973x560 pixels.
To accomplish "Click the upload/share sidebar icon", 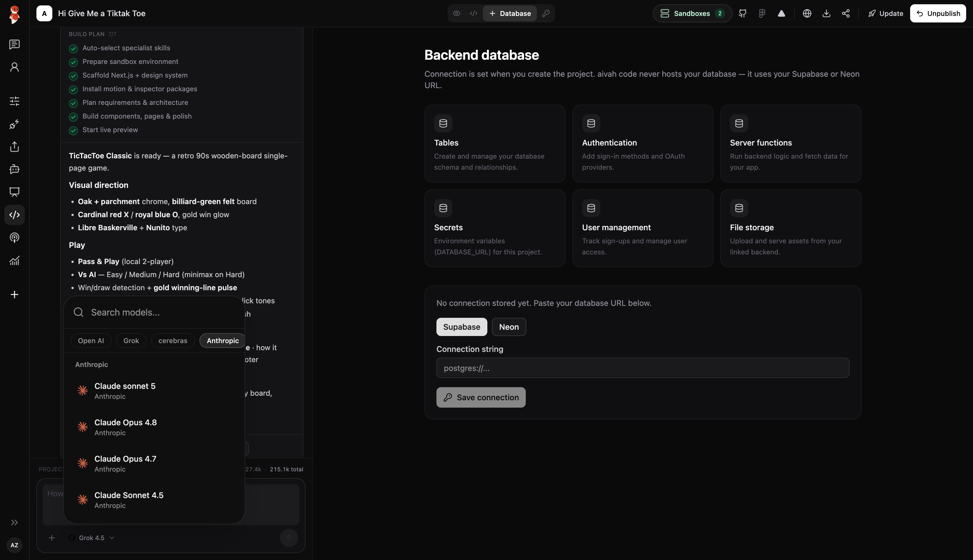I will (x=14, y=147).
